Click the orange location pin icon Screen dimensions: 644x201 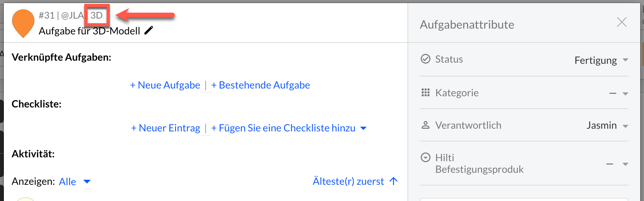point(23,22)
